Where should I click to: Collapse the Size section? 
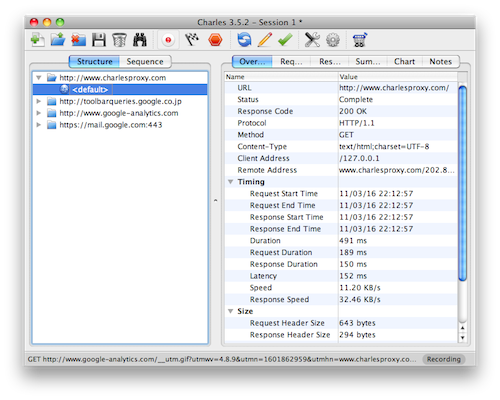click(x=230, y=311)
